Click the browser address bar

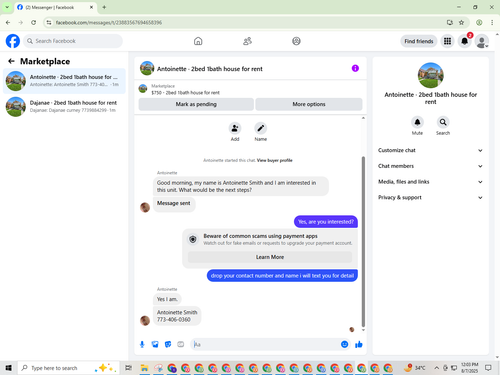[x=247, y=22]
